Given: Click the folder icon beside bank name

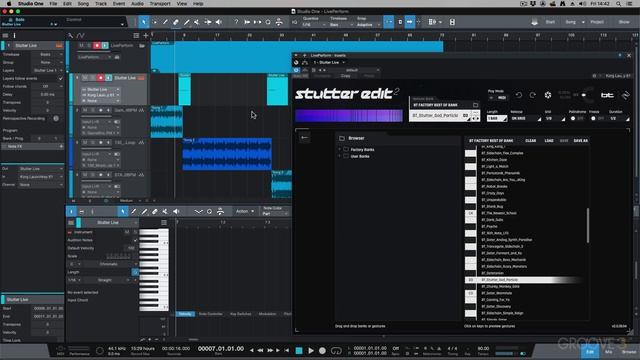Looking at the screenshot, I should coord(476,105).
